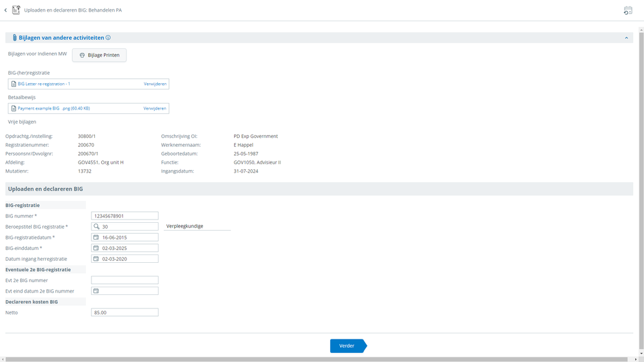Click the Ingangsdatum value 31-07-2024
The width and height of the screenshot is (644, 362).
click(x=246, y=171)
